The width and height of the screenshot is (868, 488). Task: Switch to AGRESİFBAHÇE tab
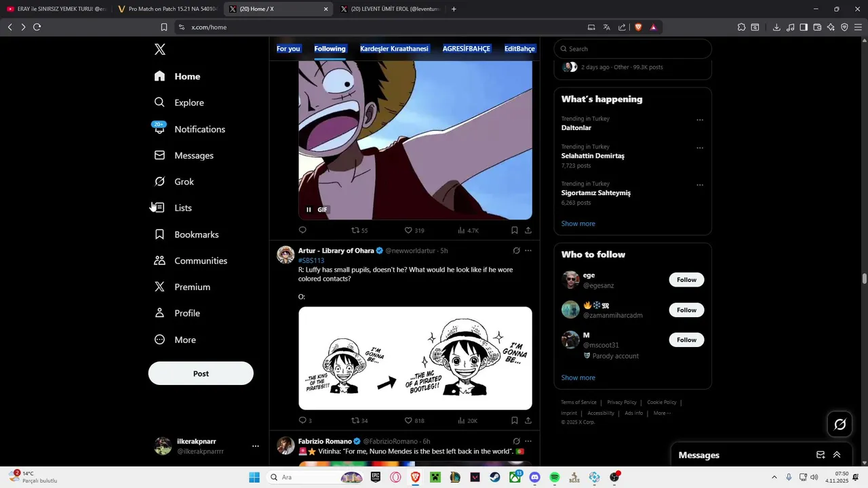tap(467, 49)
